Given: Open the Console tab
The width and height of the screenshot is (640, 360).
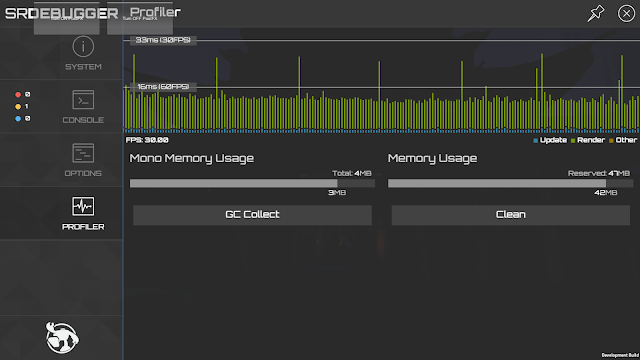Looking at the screenshot, I should pyautogui.click(x=61, y=107).
